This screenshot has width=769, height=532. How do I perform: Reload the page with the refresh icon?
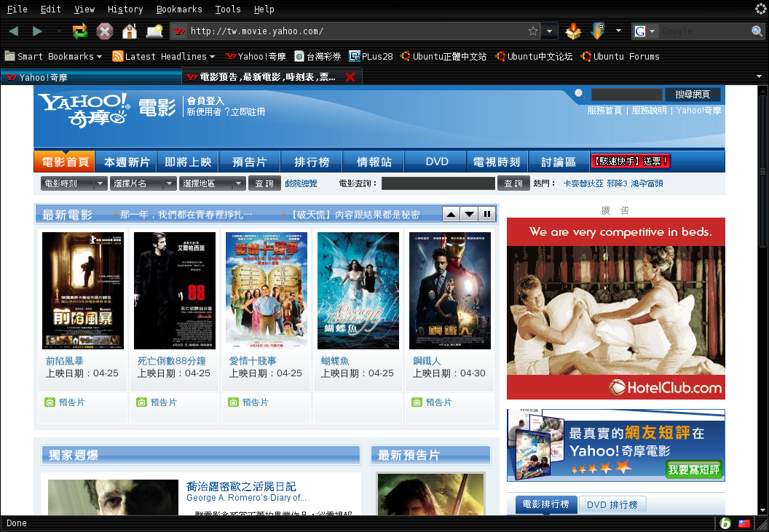click(80, 31)
